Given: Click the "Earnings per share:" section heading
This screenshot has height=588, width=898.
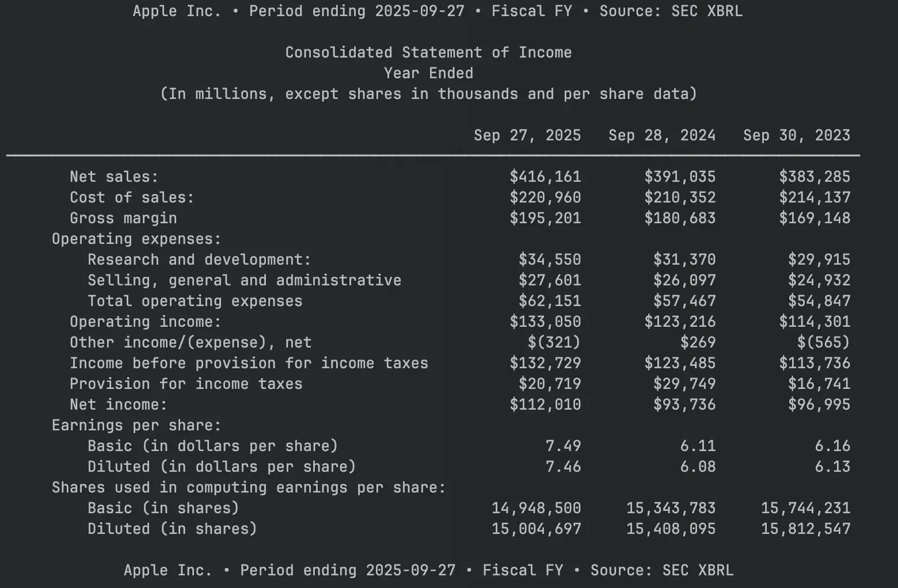Looking at the screenshot, I should (136, 425).
